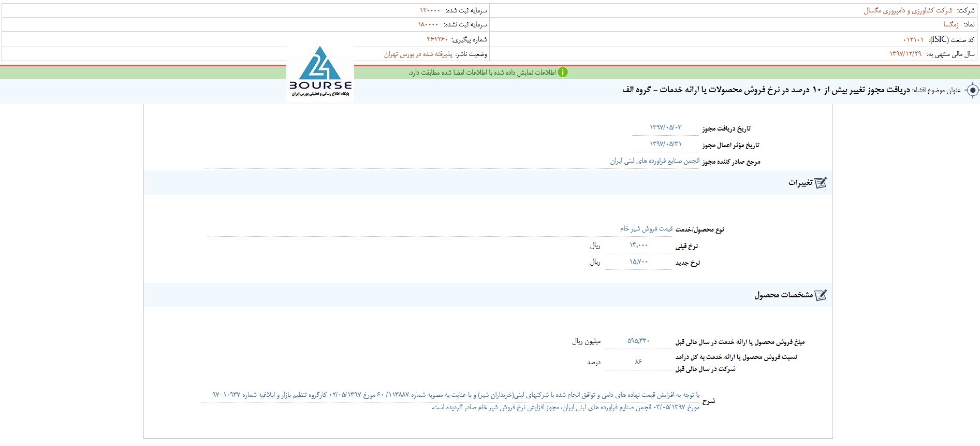Click the نرخ قبلی label
This screenshot has height=446, width=980.
click(687, 247)
